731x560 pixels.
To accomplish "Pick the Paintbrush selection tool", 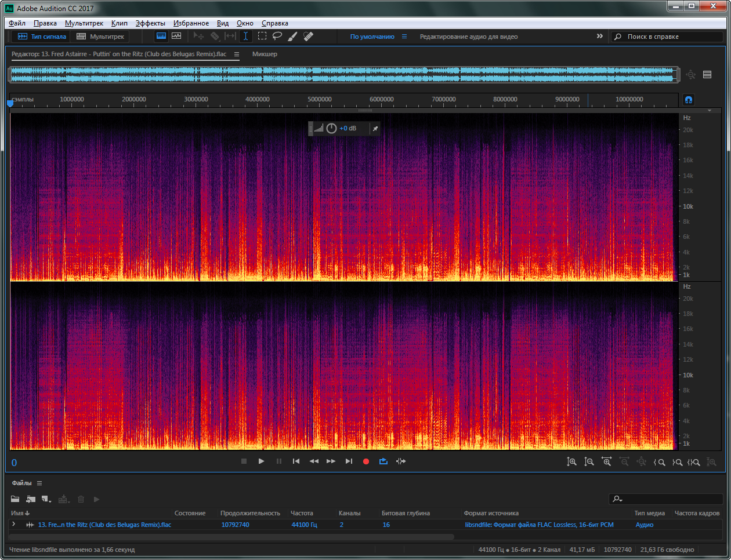I will coord(292,36).
